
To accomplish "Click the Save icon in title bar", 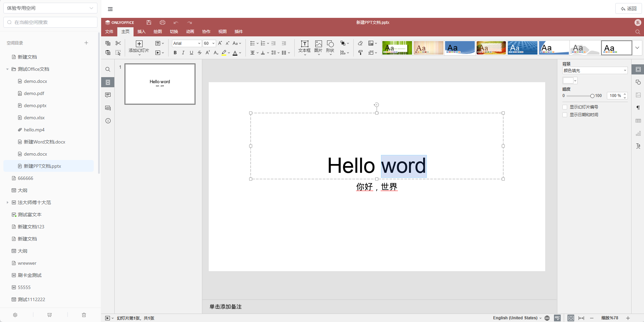I will [x=149, y=23].
